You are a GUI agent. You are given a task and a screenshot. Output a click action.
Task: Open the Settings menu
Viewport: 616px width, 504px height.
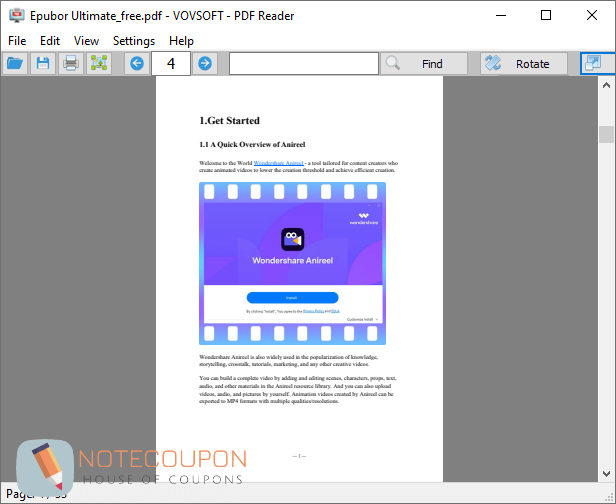(x=134, y=41)
